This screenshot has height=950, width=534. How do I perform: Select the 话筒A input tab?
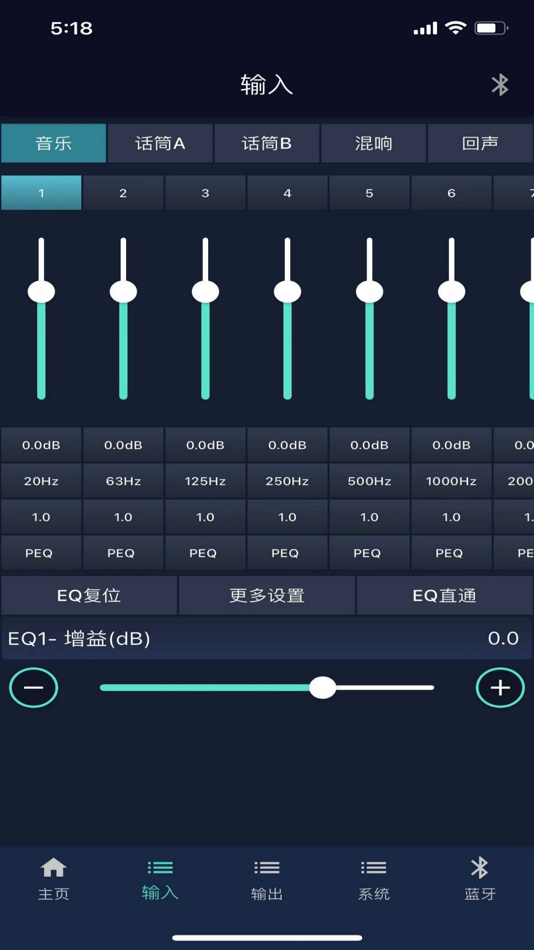tap(160, 144)
